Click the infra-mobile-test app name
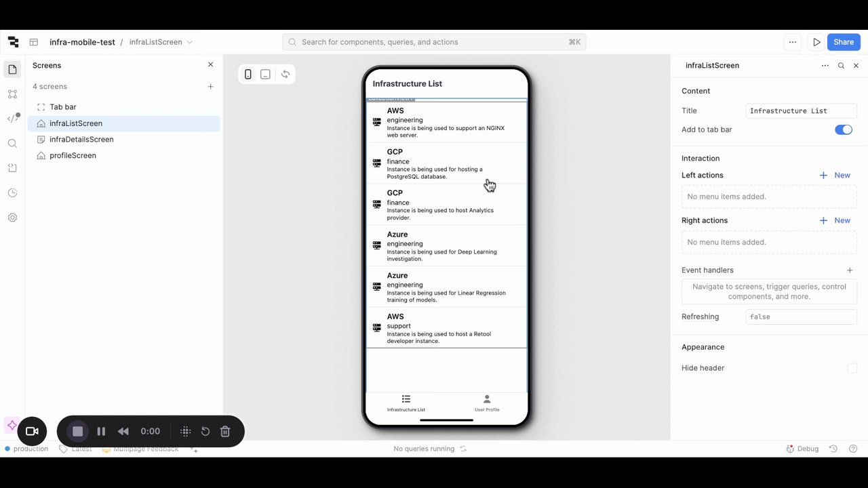This screenshot has width=868, height=488. [x=82, y=42]
